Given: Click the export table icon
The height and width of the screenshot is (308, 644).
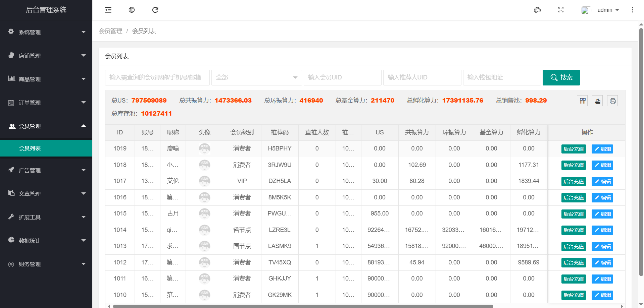Looking at the screenshot, I should [597, 101].
